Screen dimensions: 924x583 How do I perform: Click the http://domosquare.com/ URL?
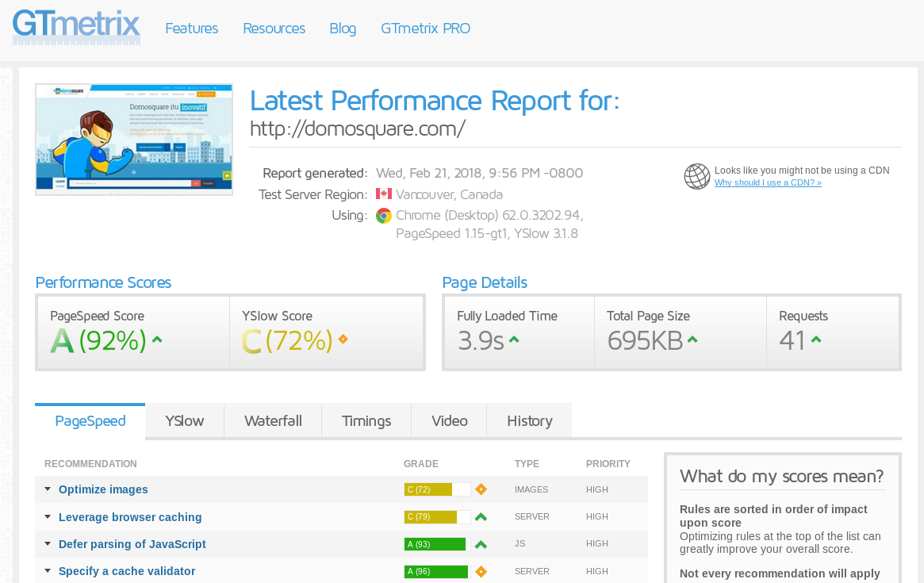tap(358, 128)
